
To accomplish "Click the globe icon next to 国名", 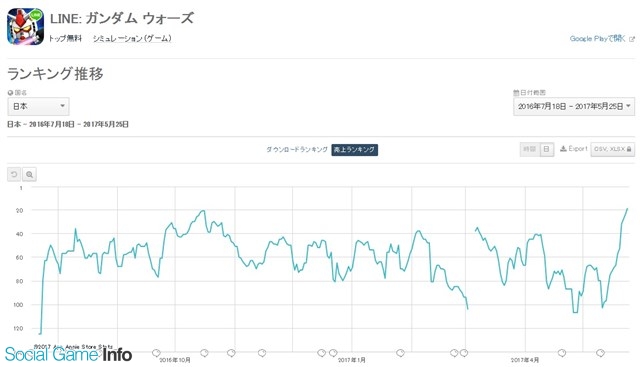I will pos(10,93).
